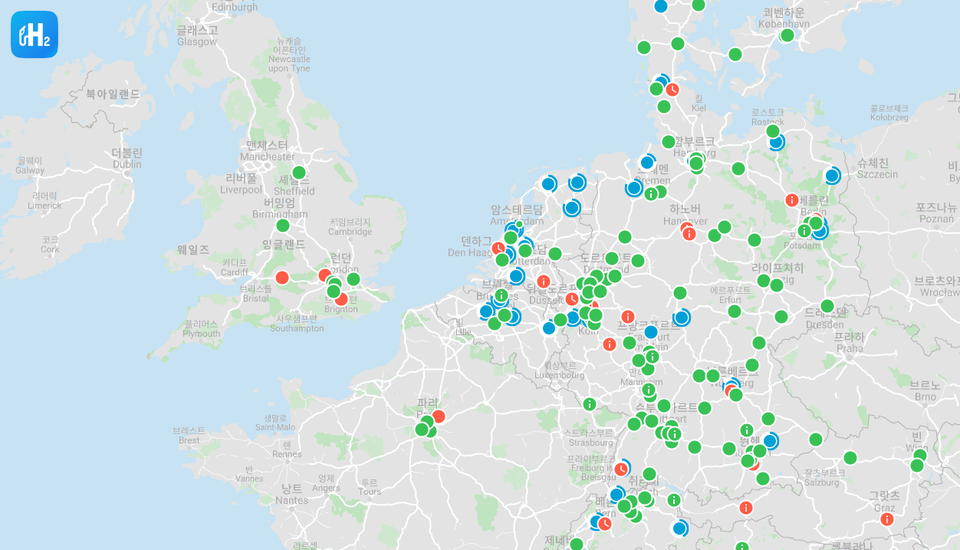Select the Dublin city label on map

[x=127, y=158]
